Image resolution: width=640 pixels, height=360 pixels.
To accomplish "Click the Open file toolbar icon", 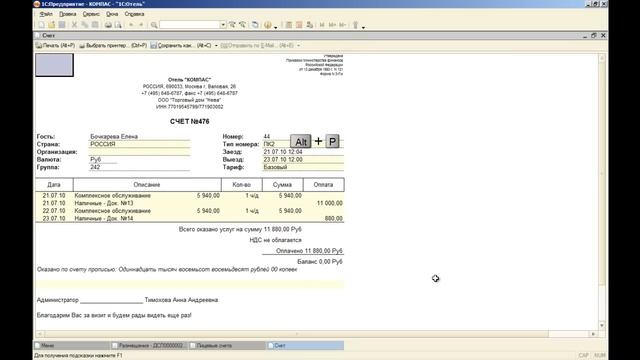I will tap(51, 25).
